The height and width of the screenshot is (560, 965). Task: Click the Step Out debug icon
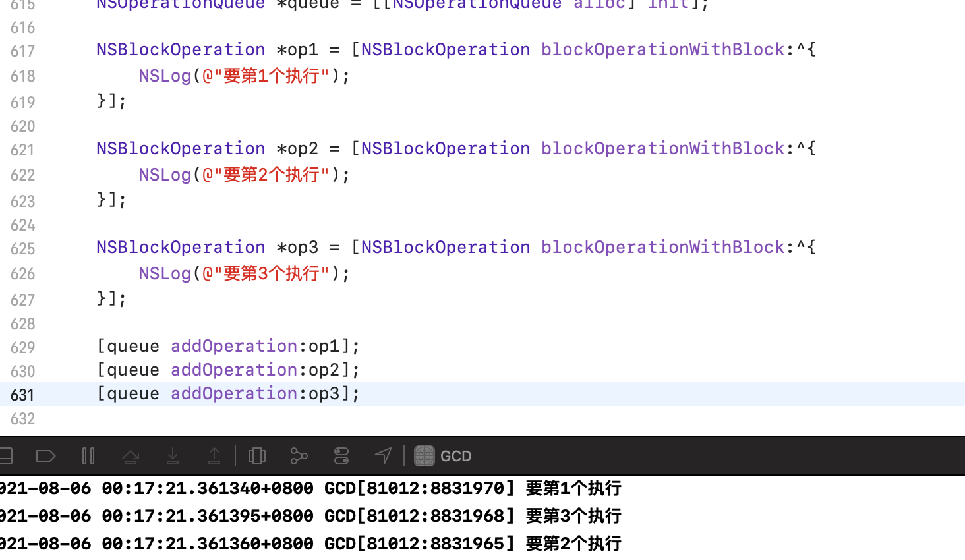[214, 456]
